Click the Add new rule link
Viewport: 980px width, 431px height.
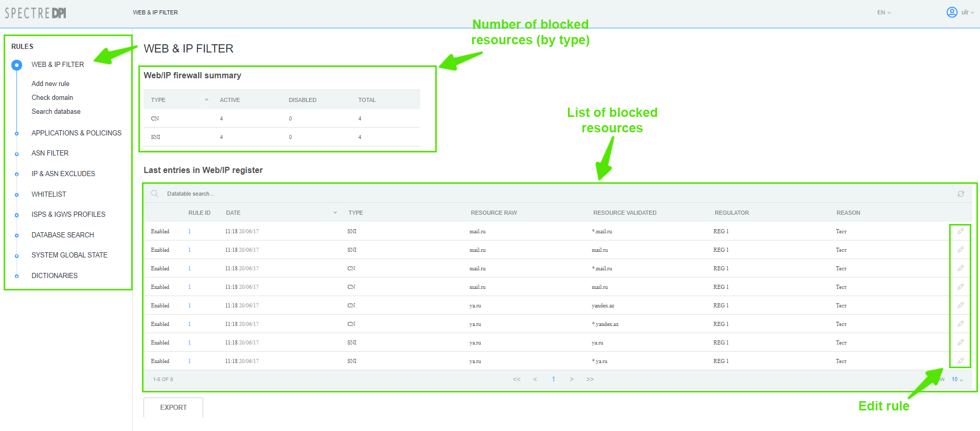tap(50, 83)
